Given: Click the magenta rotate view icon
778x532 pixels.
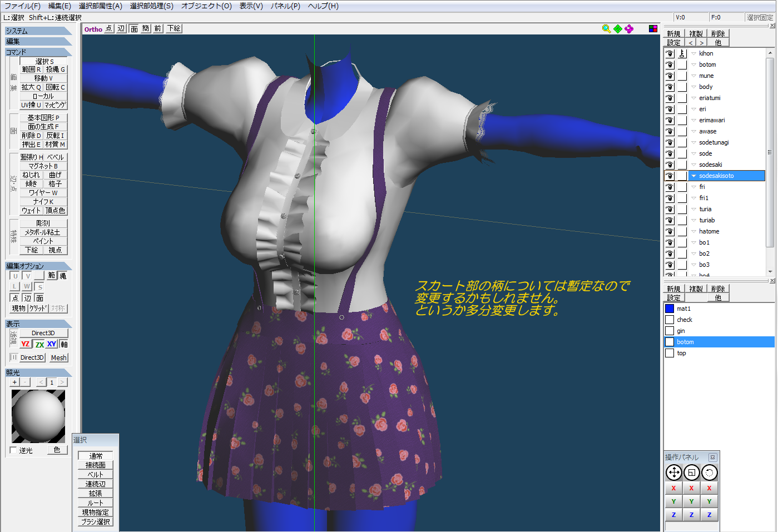Looking at the screenshot, I should pyautogui.click(x=629, y=28).
